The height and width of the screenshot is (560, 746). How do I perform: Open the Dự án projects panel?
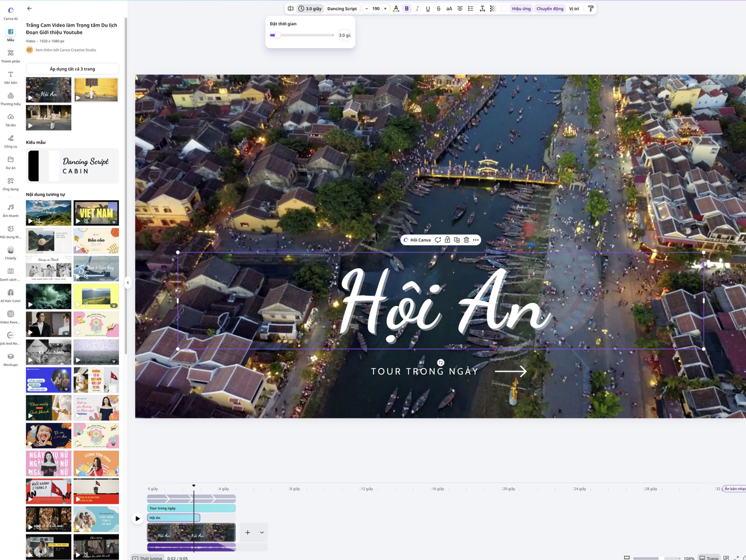click(11, 162)
